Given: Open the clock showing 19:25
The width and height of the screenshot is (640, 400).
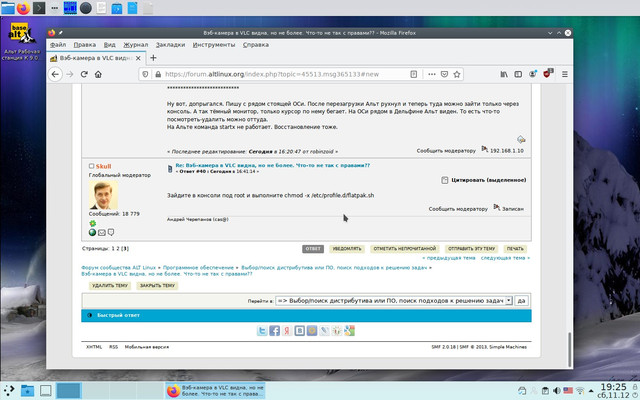Looking at the screenshot, I should click(x=613, y=391).
